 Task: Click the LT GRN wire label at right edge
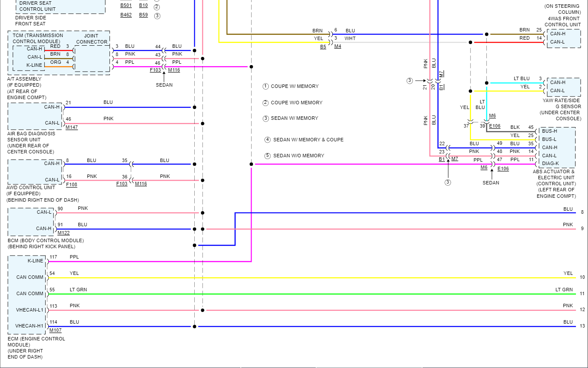[564, 290]
